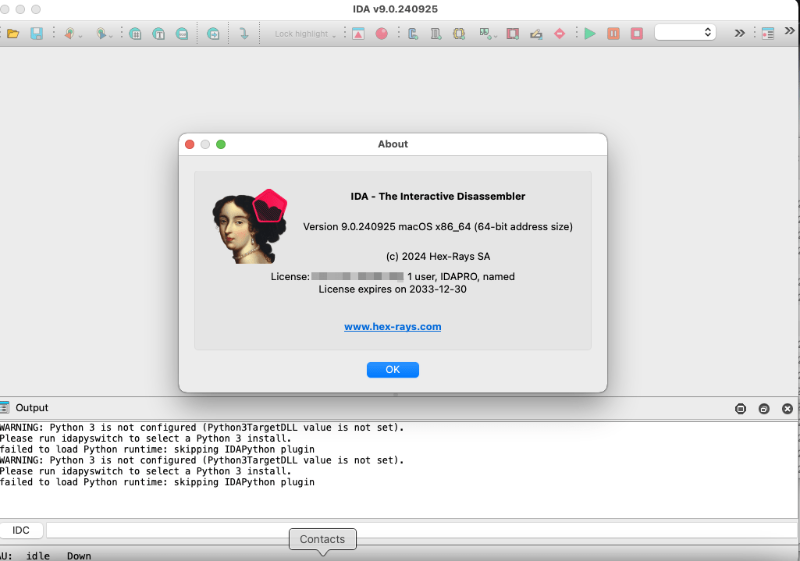Click '1 user, IDAPRO, named' license text
The width and height of the screenshot is (800, 561).
click(461, 276)
